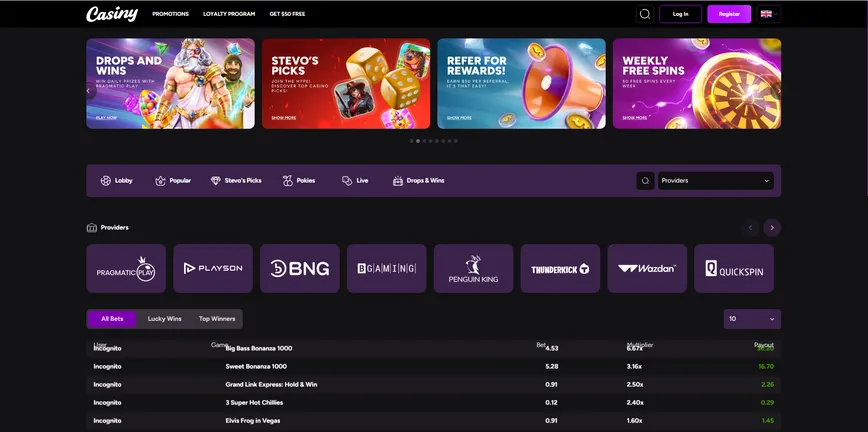Click the Casiny logo
The width and height of the screenshot is (868, 432).
click(x=111, y=14)
